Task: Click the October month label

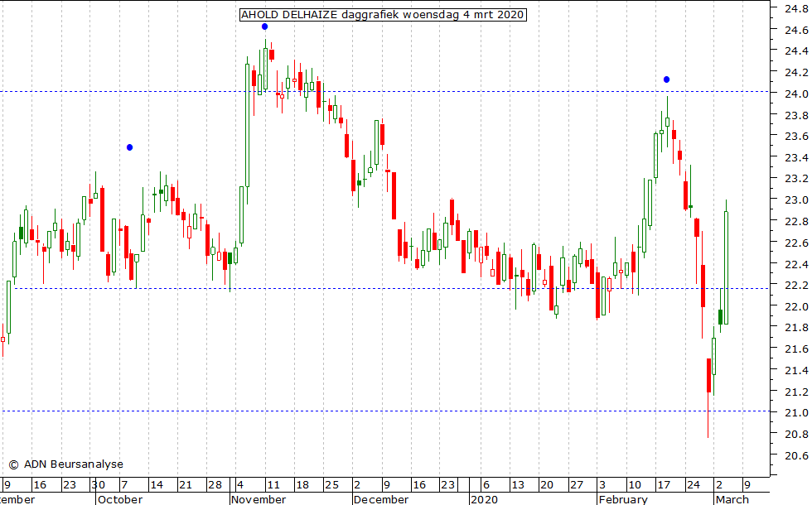Action: point(120,499)
